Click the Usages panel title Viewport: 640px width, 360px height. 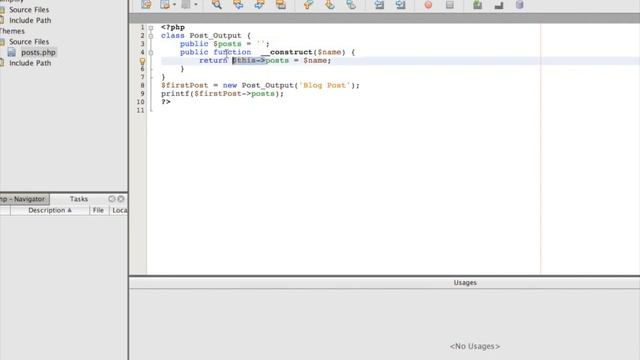(465, 282)
